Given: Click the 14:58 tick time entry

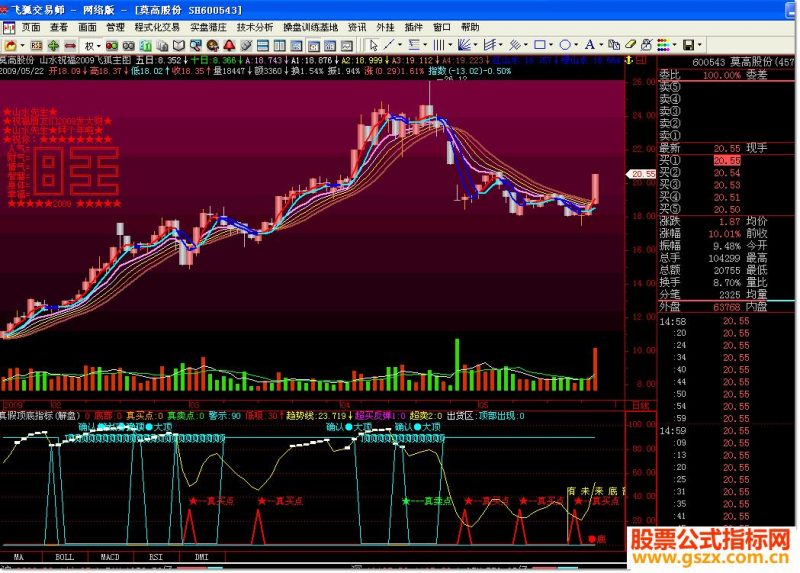Looking at the screenshot, I should (x=673, y=321).
